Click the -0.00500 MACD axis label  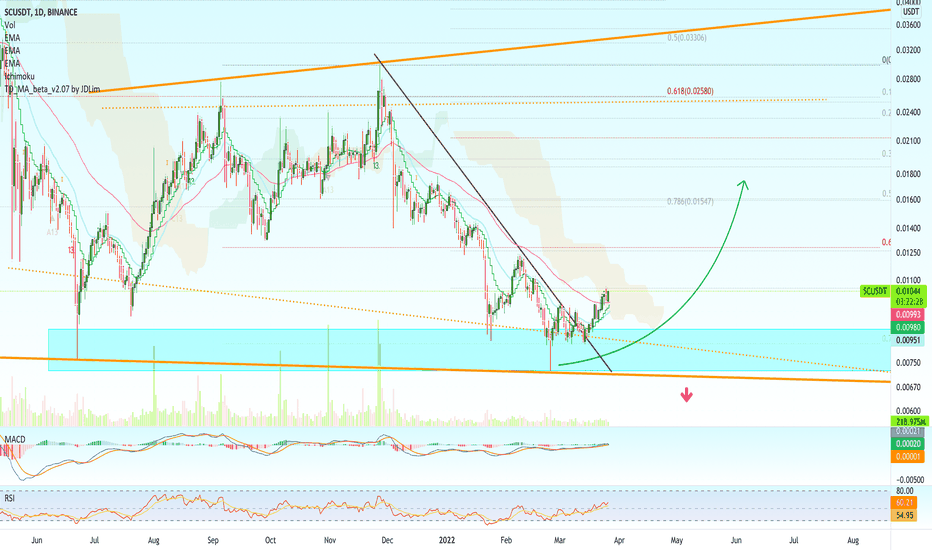click(909, 479)
